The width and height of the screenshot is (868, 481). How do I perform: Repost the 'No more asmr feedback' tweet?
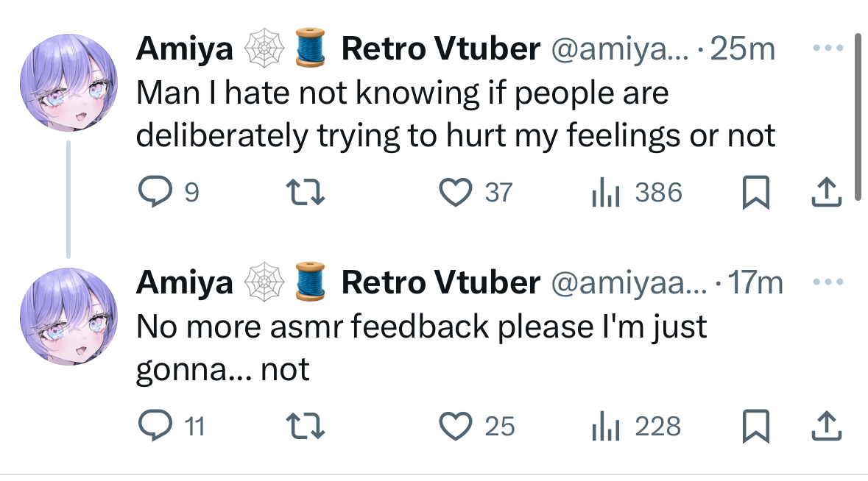305,427
